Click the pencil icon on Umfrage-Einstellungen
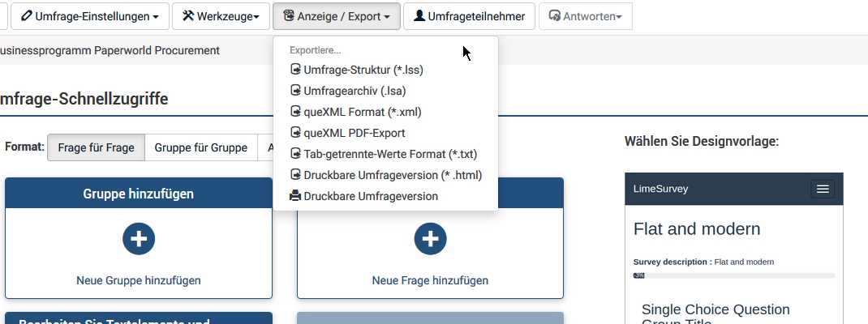This screenshot has width=868, height=324. (27, 16)
